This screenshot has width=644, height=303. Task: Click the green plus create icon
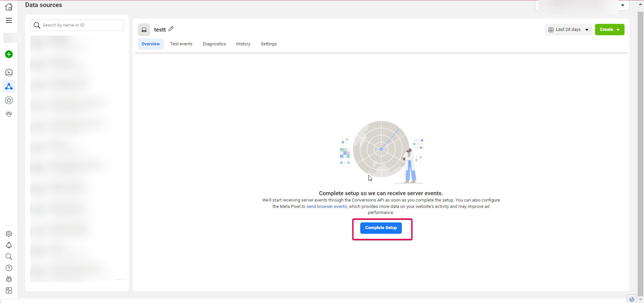tap(9, 54)
